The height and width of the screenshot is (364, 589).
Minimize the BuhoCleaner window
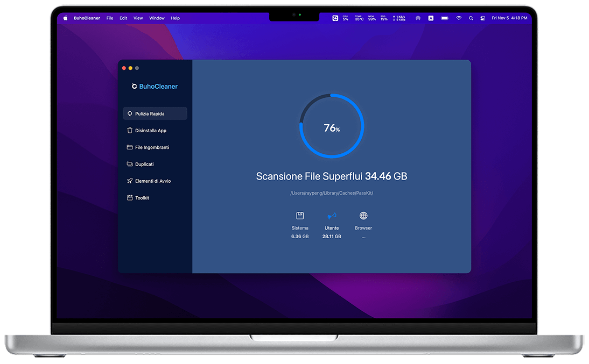[130, 68]
